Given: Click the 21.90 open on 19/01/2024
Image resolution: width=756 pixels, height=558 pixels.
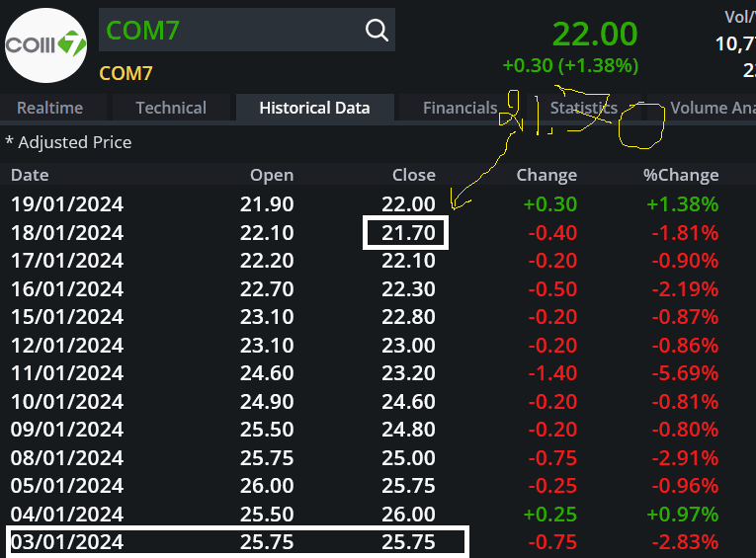Looking at the screenshot, I should pos(267,204).
